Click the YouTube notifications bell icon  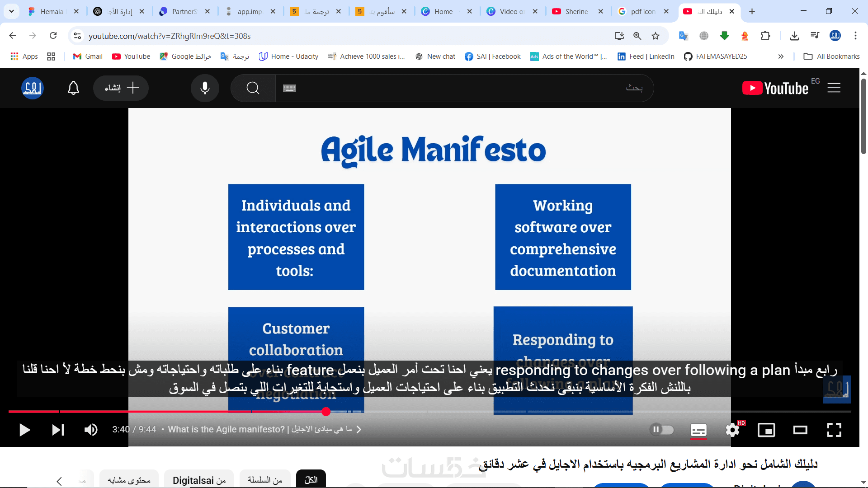tap(73, 88)
